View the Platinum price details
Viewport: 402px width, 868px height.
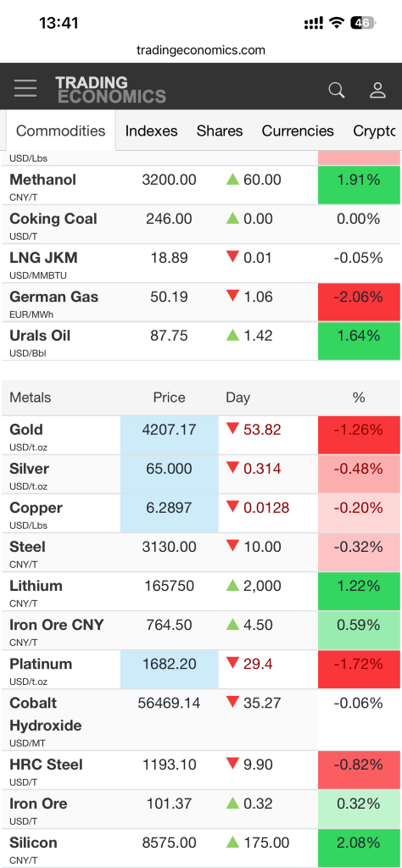click(41, 663)
